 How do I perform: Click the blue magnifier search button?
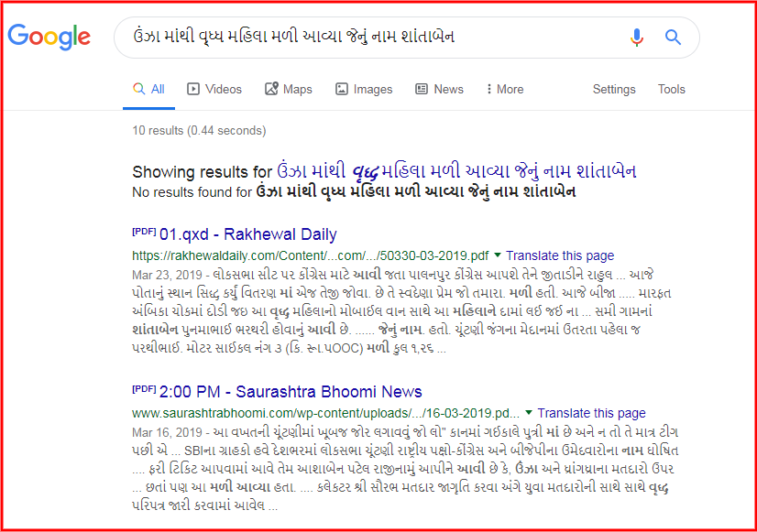point(673,38)
